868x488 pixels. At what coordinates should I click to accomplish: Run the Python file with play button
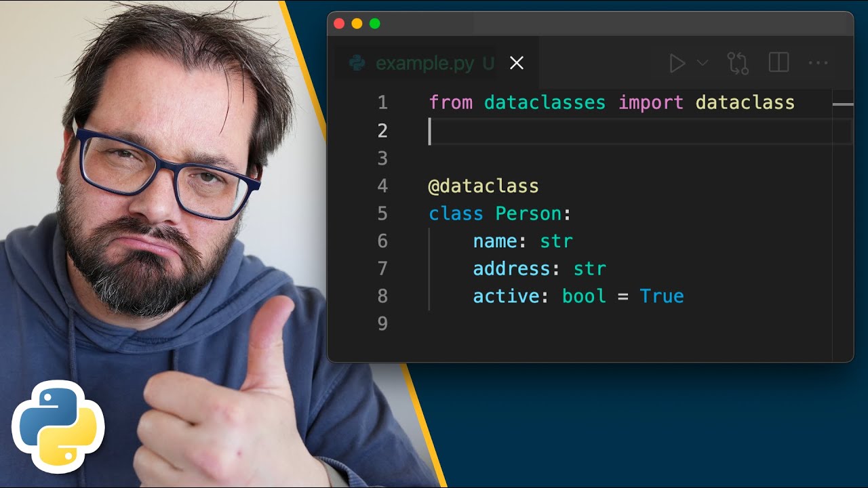(x=677, y=63)
